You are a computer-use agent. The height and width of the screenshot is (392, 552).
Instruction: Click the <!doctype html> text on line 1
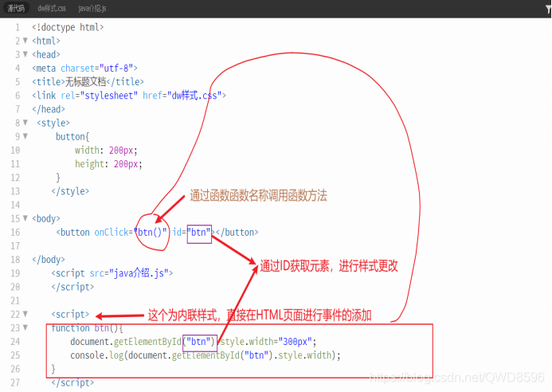[68, 27]
